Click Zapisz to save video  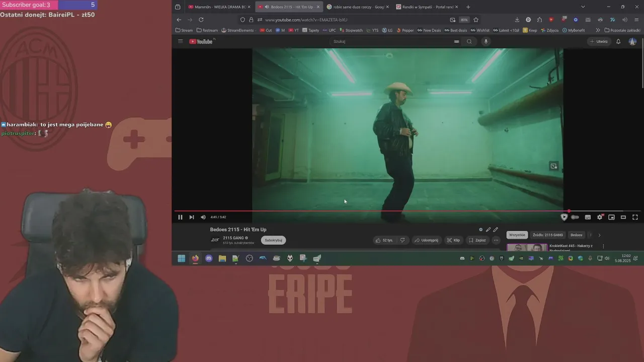tap(477, 240)
